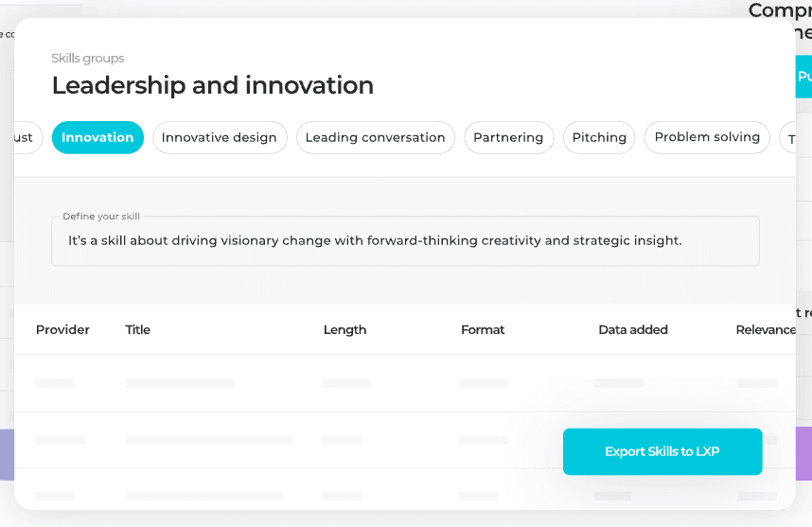Select the Innovative design chip
This screenshot has height=527, width=812.
coord(220,137)
